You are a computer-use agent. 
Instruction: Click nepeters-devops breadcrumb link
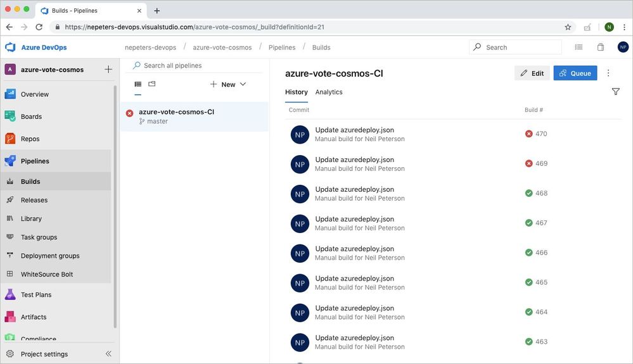coord(151,47)
